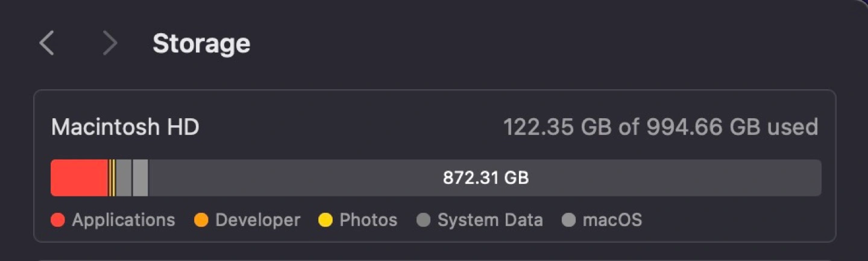This screenshot has width=868, height=261.
Task: Click the red Applications legend dot
Action: coord(58,221)
